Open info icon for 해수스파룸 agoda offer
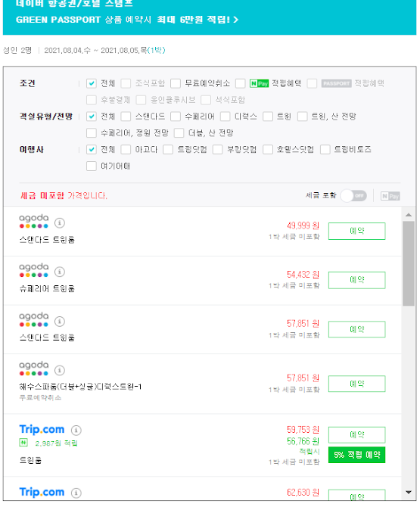The height and width of the screenshot is (510, 420). click(x=60, y=370)
